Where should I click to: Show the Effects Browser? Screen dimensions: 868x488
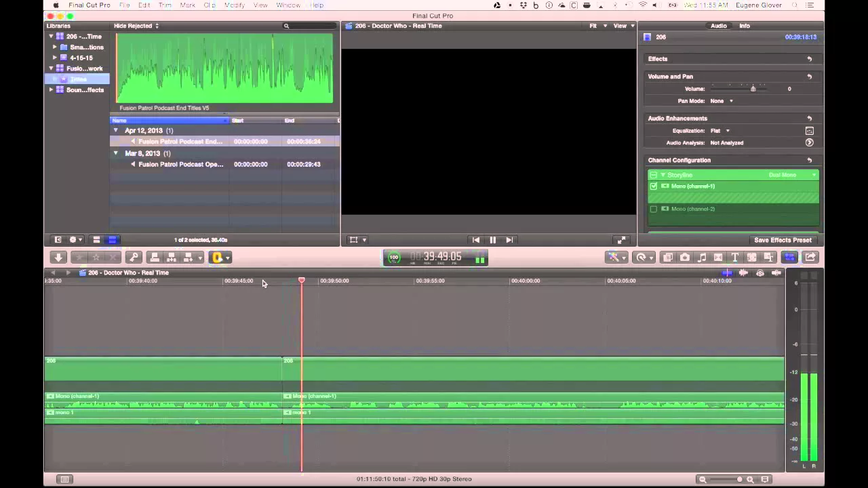pyautogui.click(x=668, y=258)
